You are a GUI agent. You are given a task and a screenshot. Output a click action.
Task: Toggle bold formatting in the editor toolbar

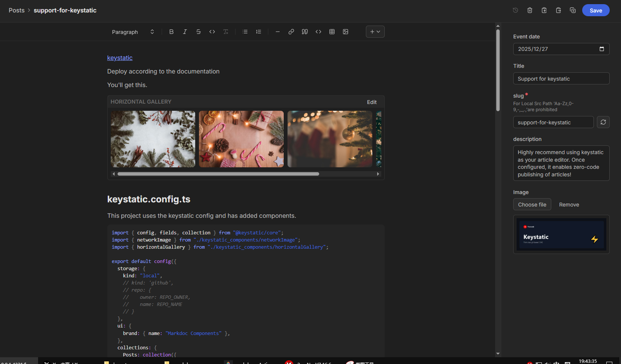(171, 32)
